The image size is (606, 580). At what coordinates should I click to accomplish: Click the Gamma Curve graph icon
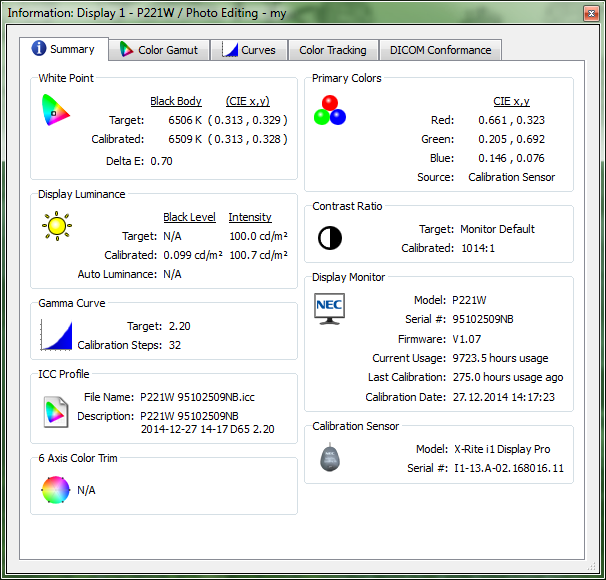56,335
